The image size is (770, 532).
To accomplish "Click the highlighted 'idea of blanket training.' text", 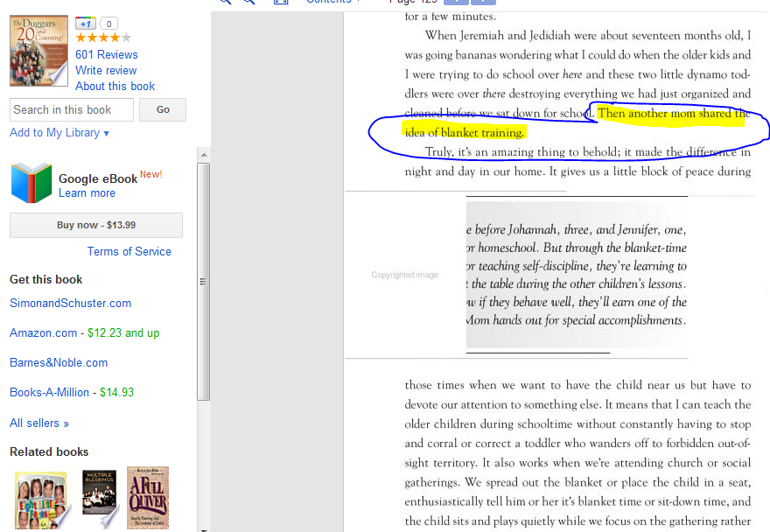I will tap(464, 132).
